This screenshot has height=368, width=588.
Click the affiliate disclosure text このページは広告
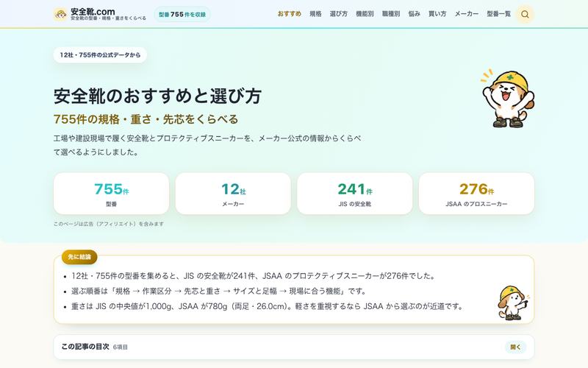[x=109, y=224]
